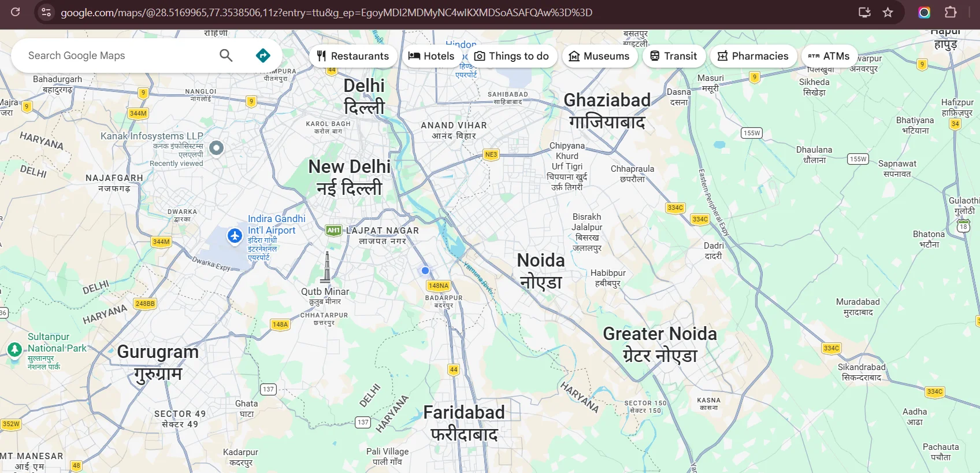
Task: Click the install app icon in address bar
Action: pos(864,12)
